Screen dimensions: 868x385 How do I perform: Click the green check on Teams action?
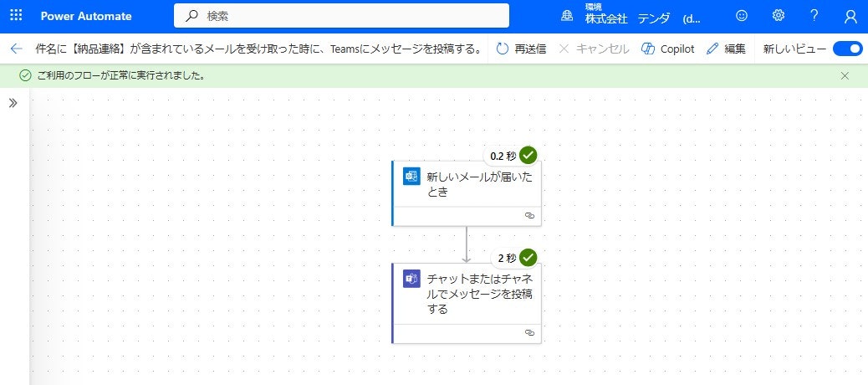coord(528,258)
